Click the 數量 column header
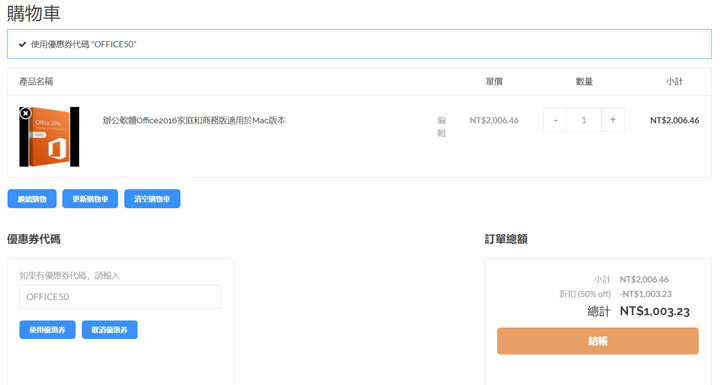The image size is (720, 385). pos(584,81)
